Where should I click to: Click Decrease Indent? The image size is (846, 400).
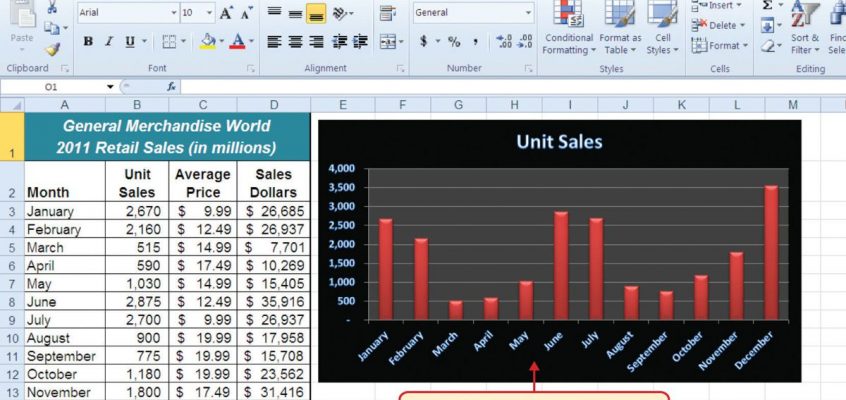pyautogui.click(x=339, y=42)
